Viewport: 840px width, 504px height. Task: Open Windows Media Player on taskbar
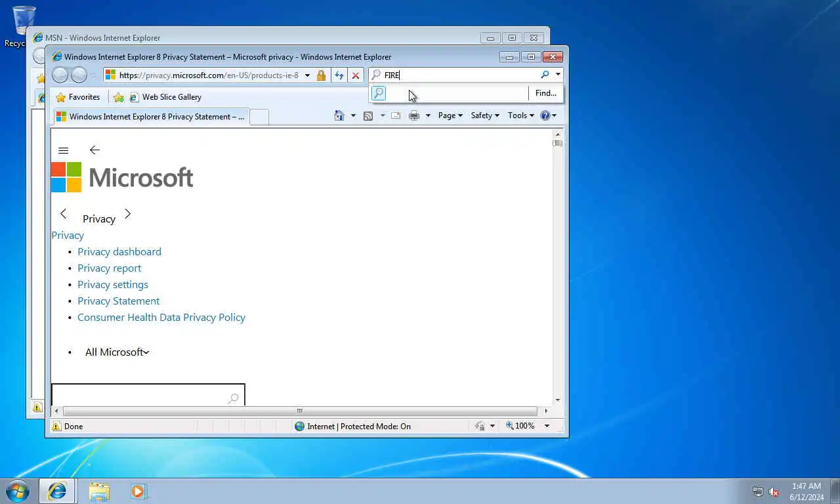click(137, 491)
